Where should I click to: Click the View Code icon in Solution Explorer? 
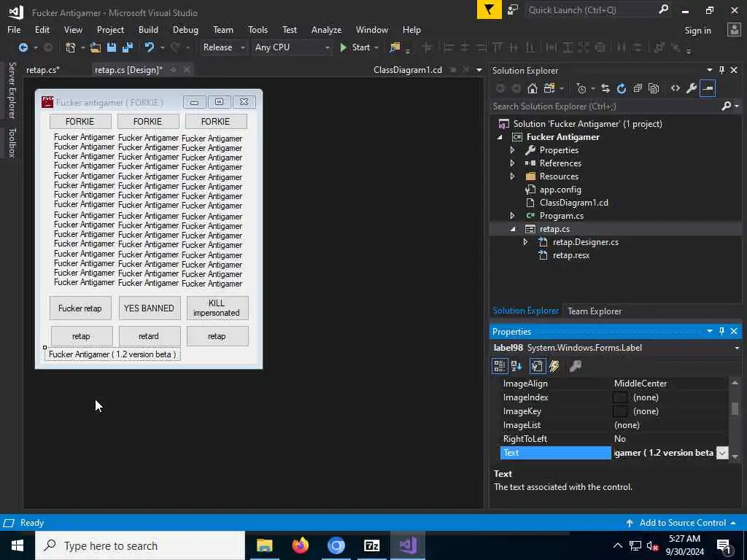click(675, 88)
